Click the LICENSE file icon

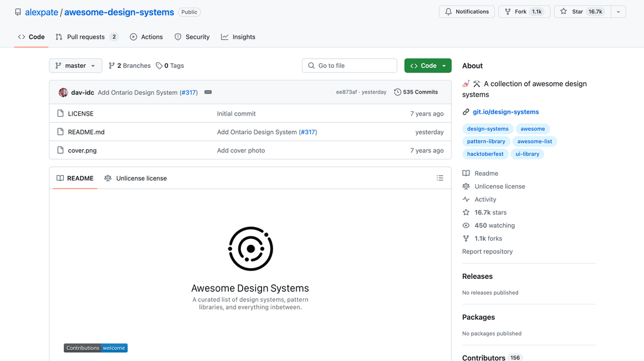pos(60,113)
